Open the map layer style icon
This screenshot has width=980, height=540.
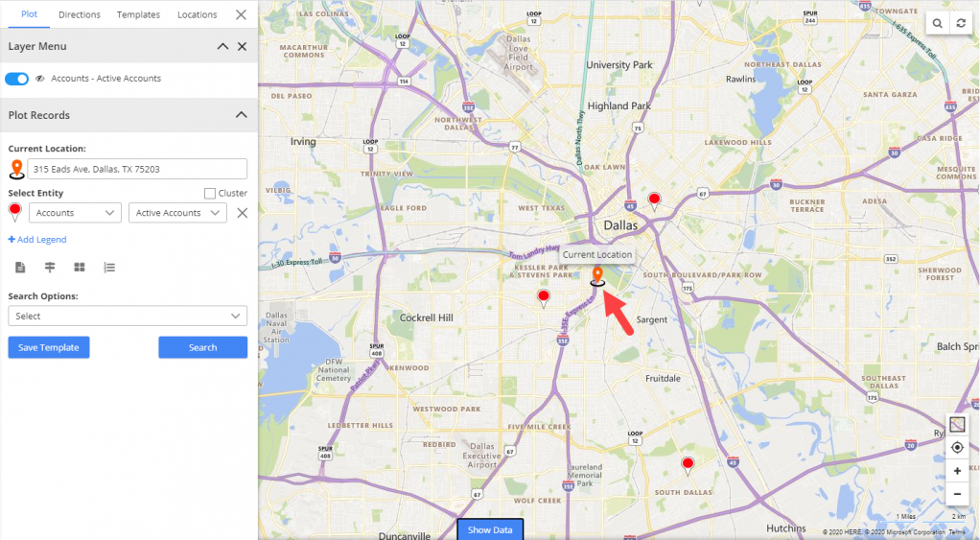pyautogui.click(x=957, y=424)
